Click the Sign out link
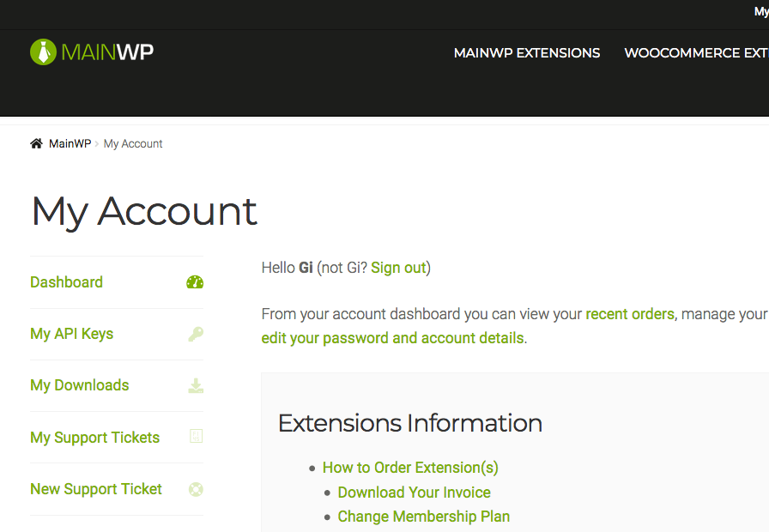 click(x=398, y=268)
